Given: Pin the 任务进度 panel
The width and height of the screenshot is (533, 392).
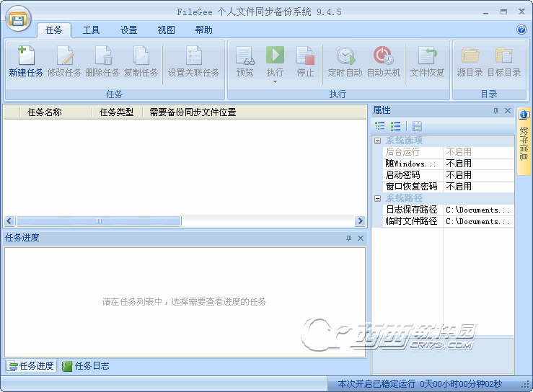Looking at the screenshot, I should 348,238.
